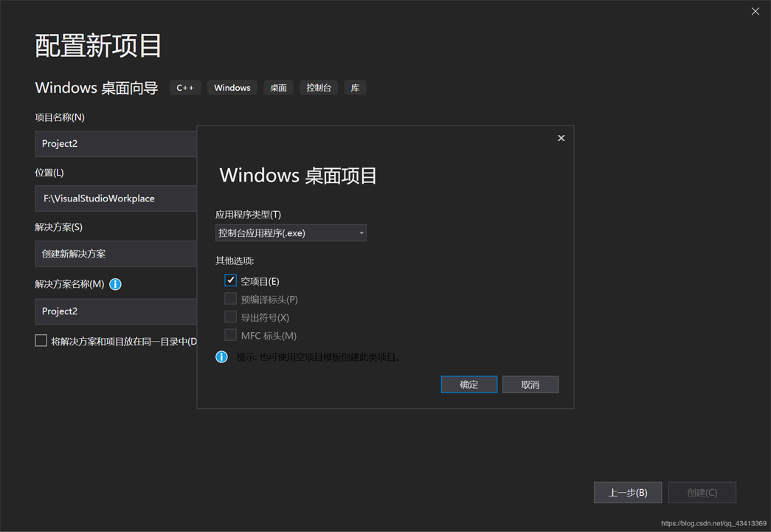Close the 配置新项目 window
Viewport: 771px width, 532px height.
pos(756,11)
